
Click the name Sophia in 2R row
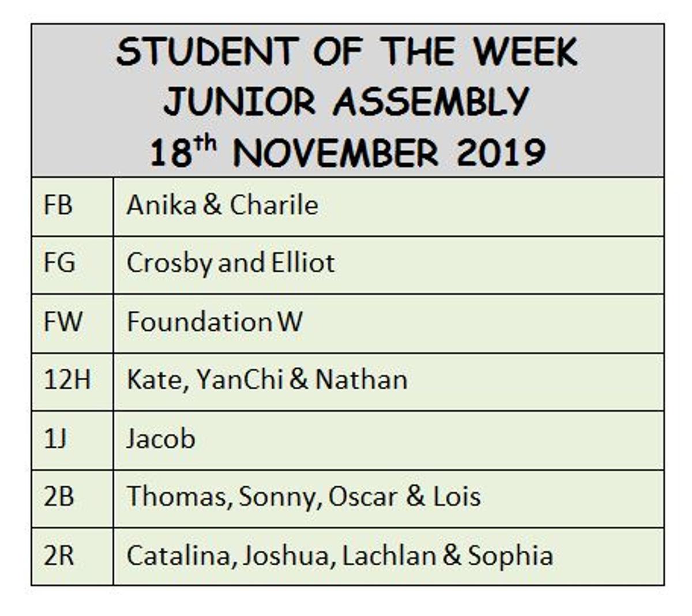[510, 557]
